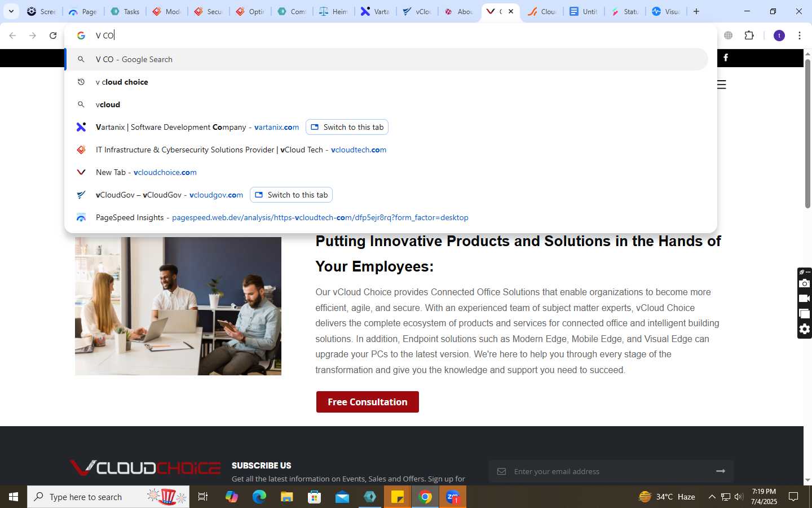Image resolution: width=812 pixels, height=508 pixels.
Task: Click Switch to this tab for Vartanix
Action: [347, 127]
